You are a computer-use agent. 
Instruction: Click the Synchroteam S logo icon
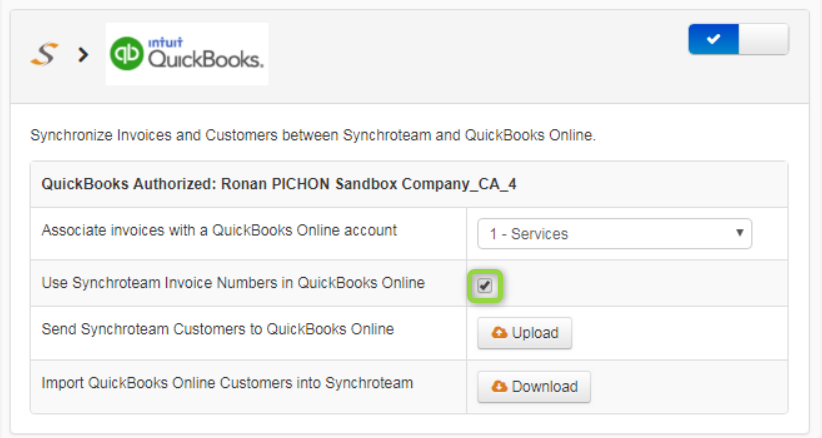(x=44, y=54)
